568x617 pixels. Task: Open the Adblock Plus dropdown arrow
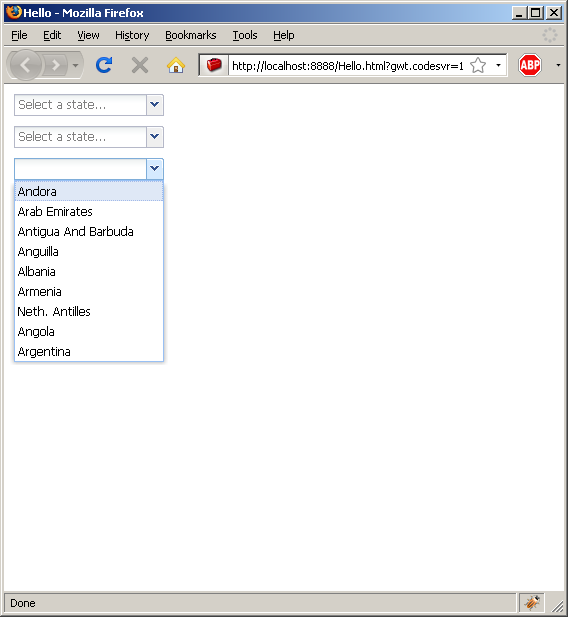click(558, 65)
